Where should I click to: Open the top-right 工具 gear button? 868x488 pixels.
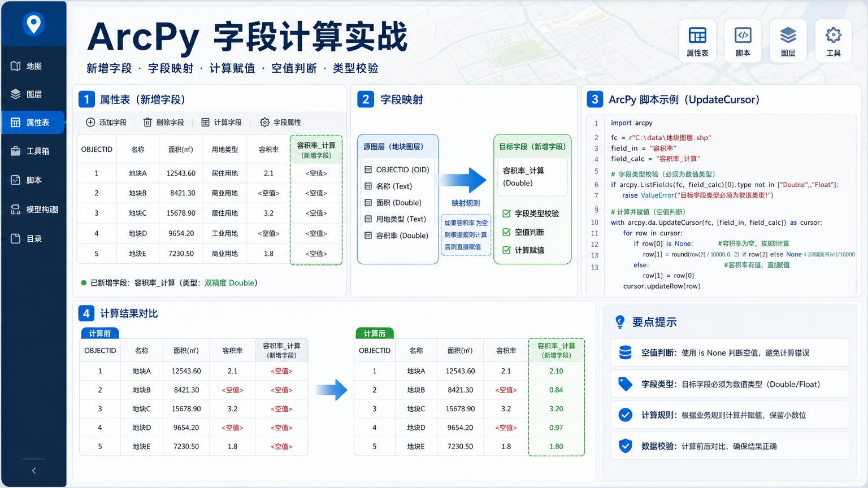click(x=834, y=41)
